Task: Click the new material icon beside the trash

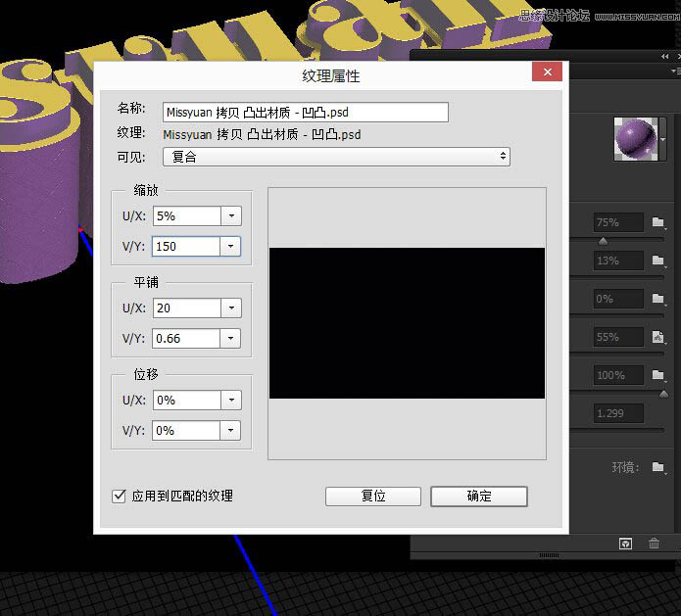Action: (625, 544)
